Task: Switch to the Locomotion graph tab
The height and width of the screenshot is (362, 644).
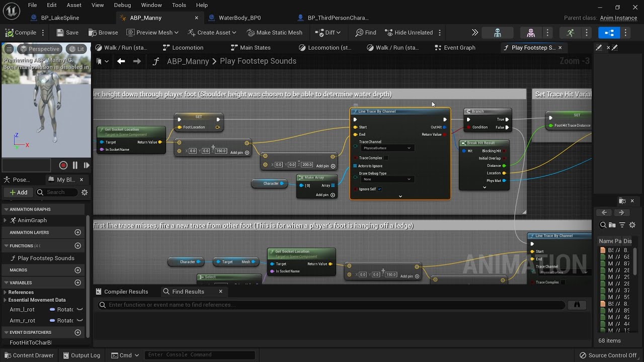Action: pyautogui.click(x=183, y=48)
